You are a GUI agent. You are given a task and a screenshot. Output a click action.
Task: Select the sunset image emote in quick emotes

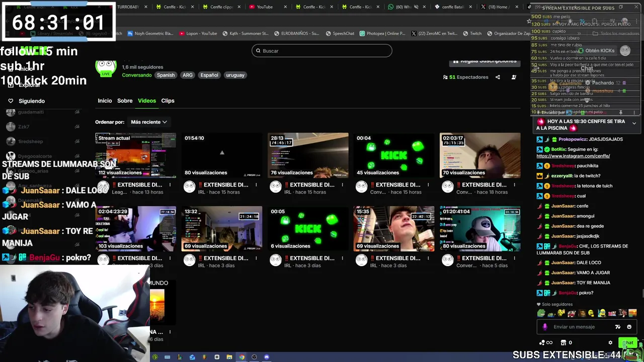632,313
